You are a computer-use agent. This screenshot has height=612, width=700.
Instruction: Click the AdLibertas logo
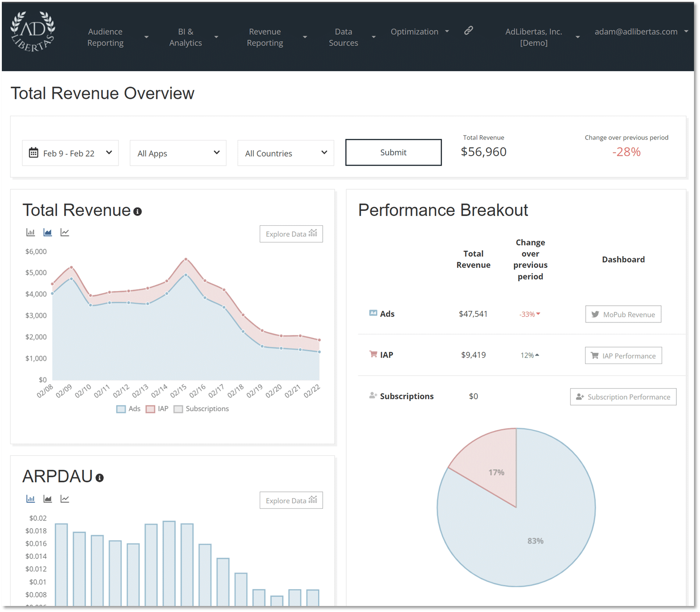coord(33,31)
